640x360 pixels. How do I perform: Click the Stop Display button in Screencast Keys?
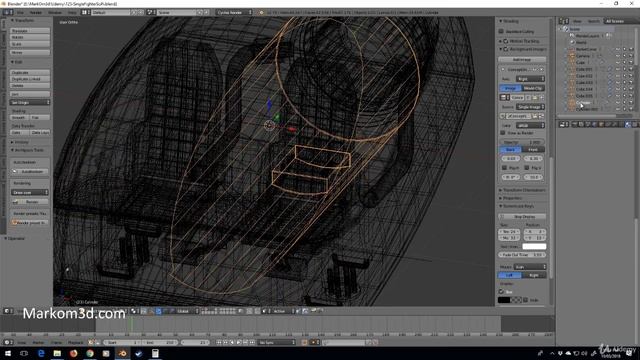[x=522, y=217]
